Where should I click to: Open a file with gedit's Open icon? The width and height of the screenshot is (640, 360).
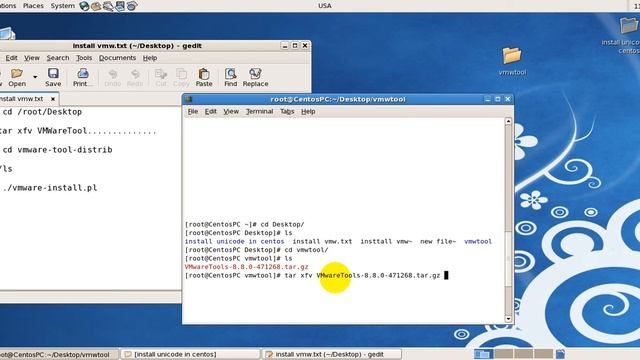(17, 78)
